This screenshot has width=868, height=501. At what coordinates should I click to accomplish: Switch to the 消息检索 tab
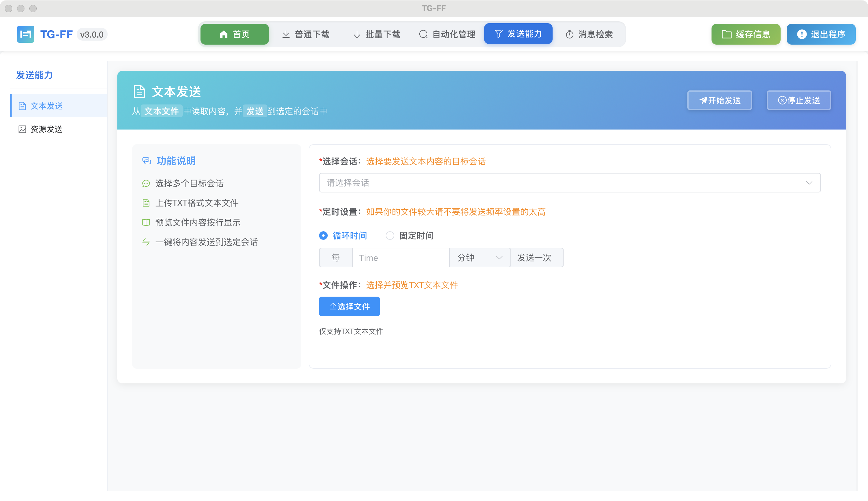click(x=590, y=34)
